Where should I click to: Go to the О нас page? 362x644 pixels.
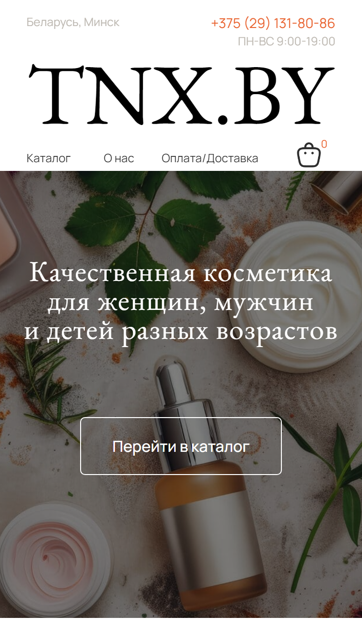click(x=119, y=158)
